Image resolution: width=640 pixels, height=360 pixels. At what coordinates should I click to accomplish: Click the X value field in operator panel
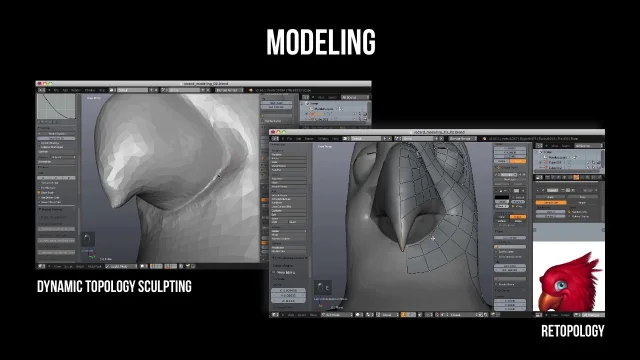[289, 291]
